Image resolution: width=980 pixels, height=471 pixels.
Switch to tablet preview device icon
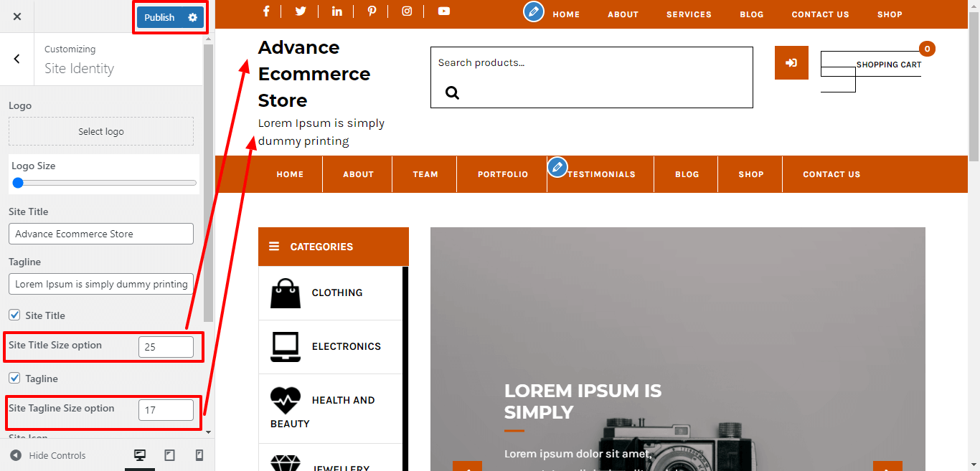[170, 455]
